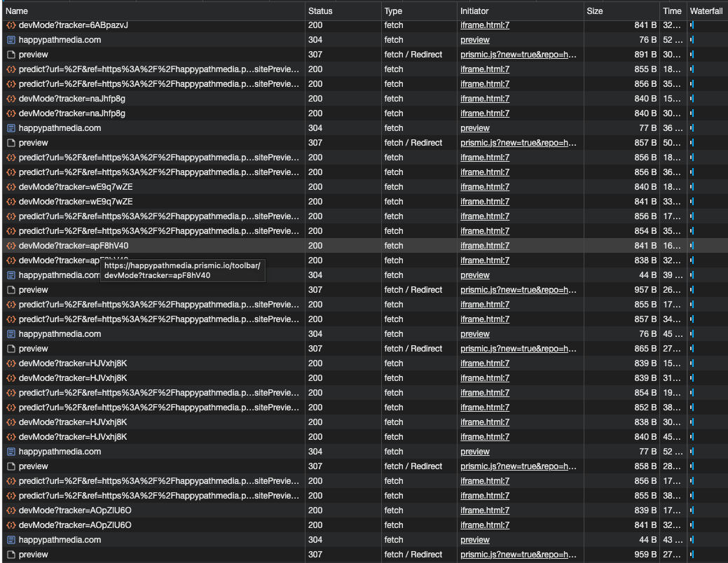The image size is (728, 563).
Task: Click the waterfall bar of the 852 B predict row
Action: click(692, 408)
